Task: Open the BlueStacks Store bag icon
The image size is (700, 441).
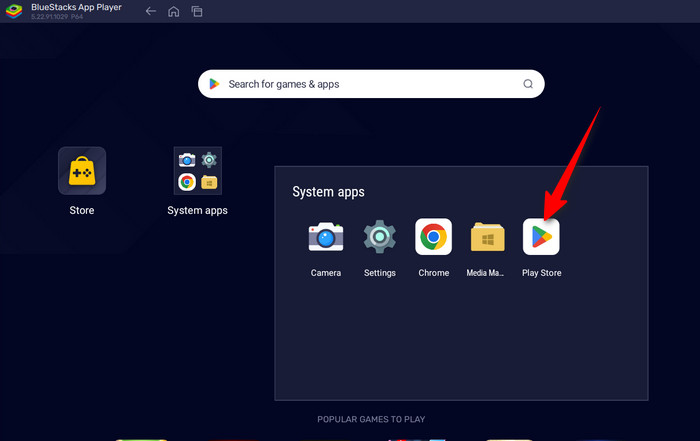Action: [82, 171]
